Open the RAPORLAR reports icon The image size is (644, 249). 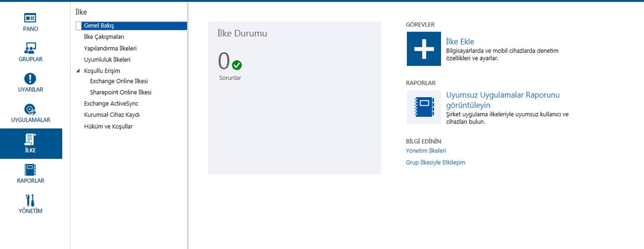31,170
